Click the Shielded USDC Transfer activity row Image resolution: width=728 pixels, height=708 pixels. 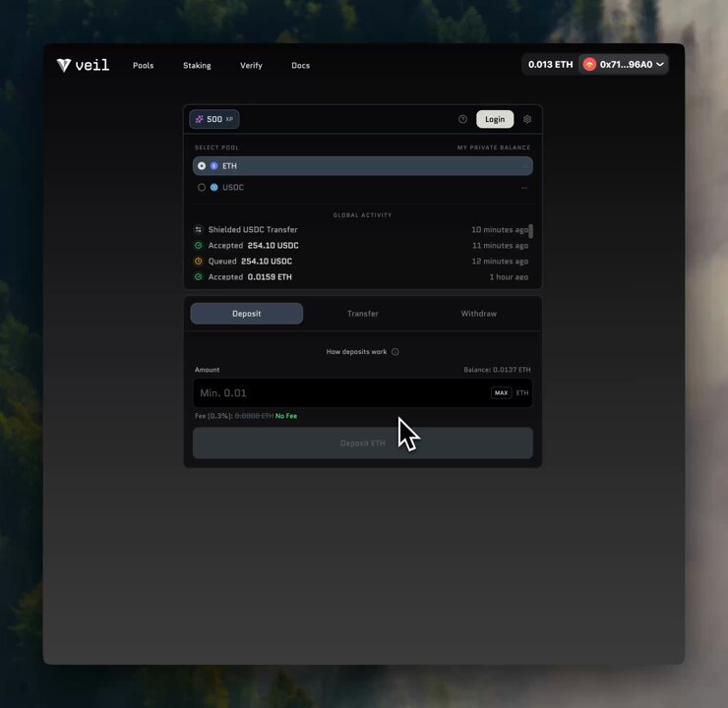click(x=361, y=230)
